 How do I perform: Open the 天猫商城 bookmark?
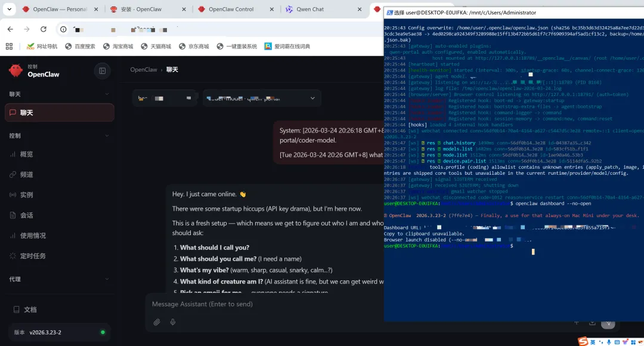pyautogui.click(x=156, y=47)
